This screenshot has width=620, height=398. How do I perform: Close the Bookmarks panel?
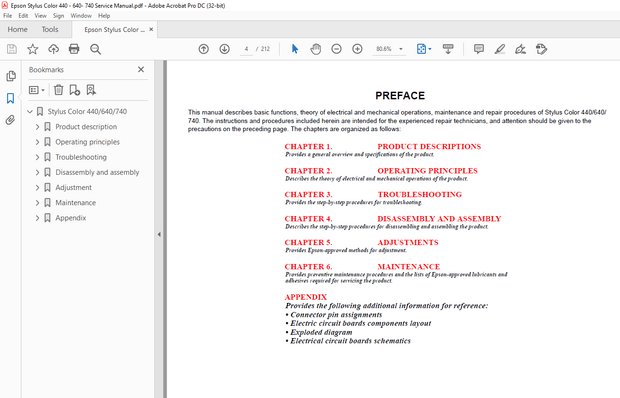coord(141,70)
